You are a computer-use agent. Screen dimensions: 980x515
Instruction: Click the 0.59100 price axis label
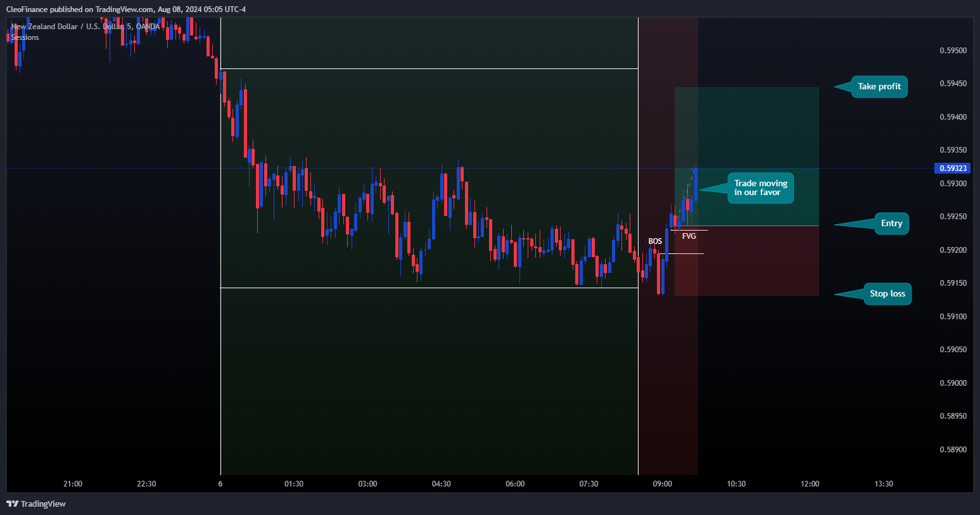pos(953,317)
